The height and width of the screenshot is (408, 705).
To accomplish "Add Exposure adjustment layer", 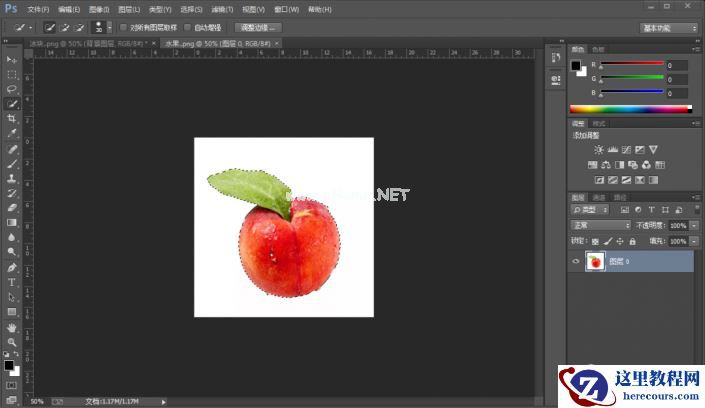I will click(x=640, y=150).
